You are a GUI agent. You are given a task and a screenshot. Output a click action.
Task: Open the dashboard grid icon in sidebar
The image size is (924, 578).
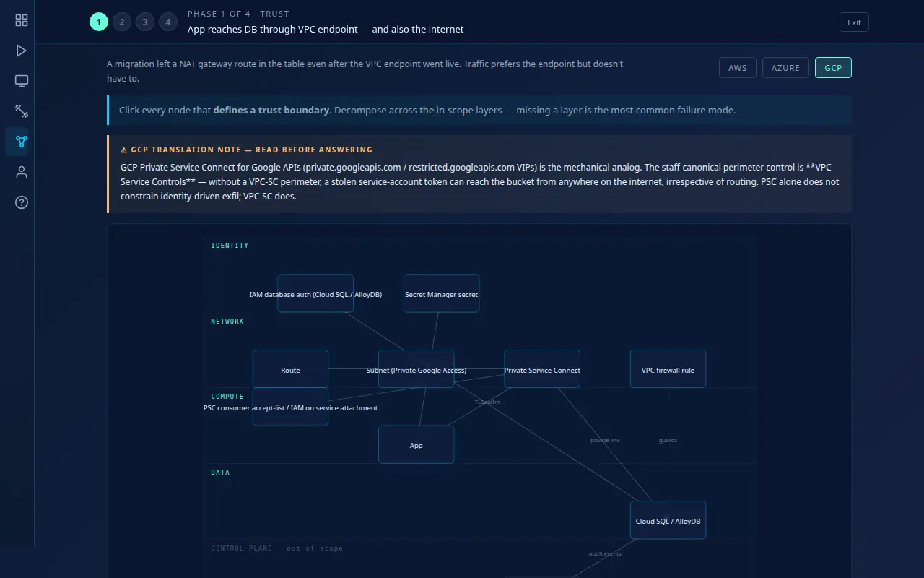[22, 20]
